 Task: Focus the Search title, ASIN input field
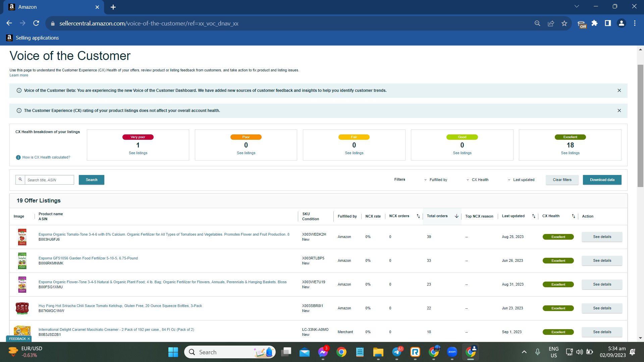[x=49, y=180]
